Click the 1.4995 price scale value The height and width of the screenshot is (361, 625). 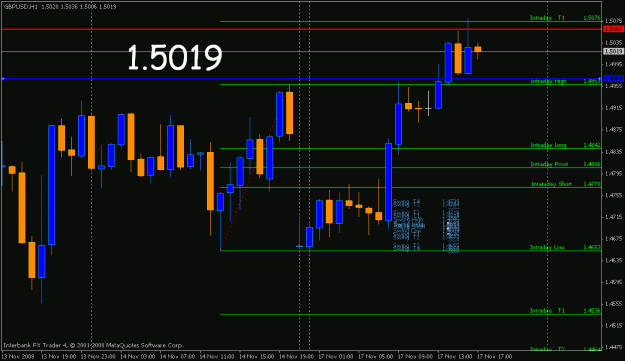pos(614,64)
